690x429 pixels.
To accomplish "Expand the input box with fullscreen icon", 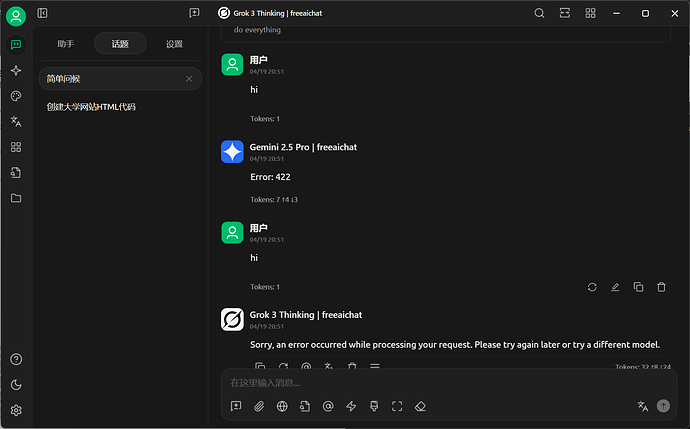I will click(397, 406).
